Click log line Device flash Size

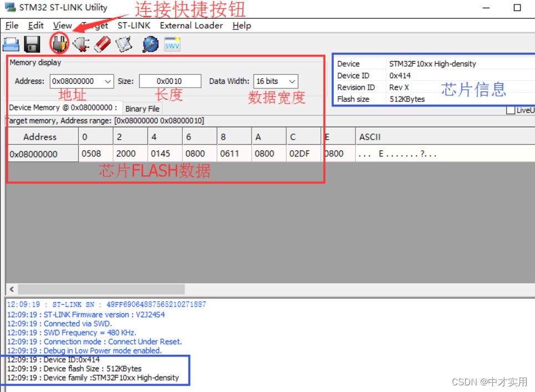point(74,369)
